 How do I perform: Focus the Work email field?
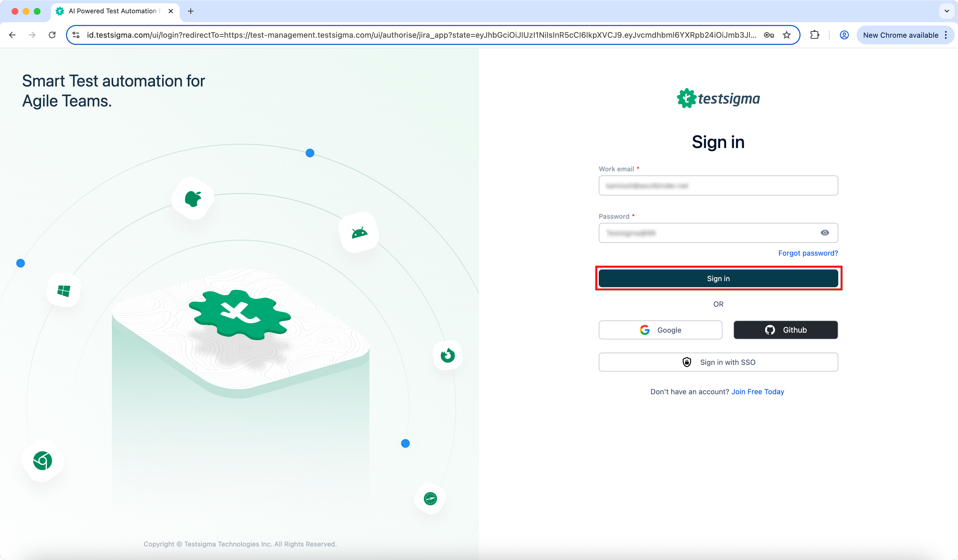718,185
